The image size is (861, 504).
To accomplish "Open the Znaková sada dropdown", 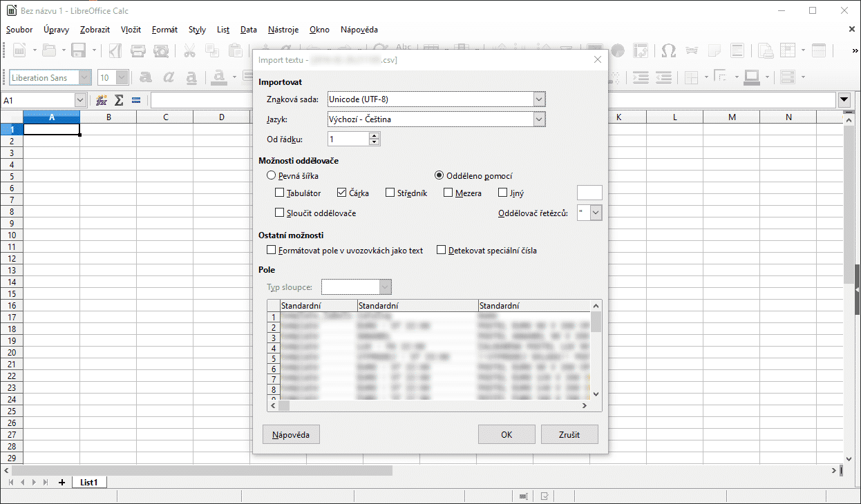I will click(x=539, y=99).
